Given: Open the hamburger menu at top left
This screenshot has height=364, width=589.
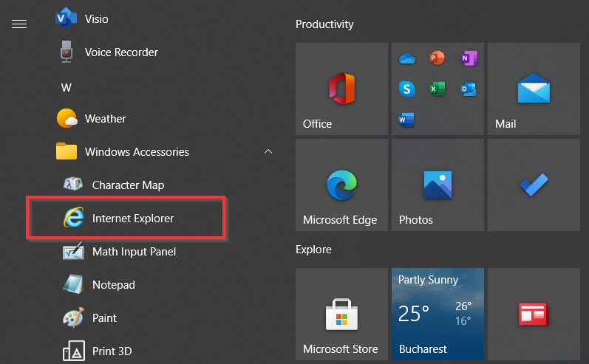Looking at the screenshot, I should [x=19, y=24].
